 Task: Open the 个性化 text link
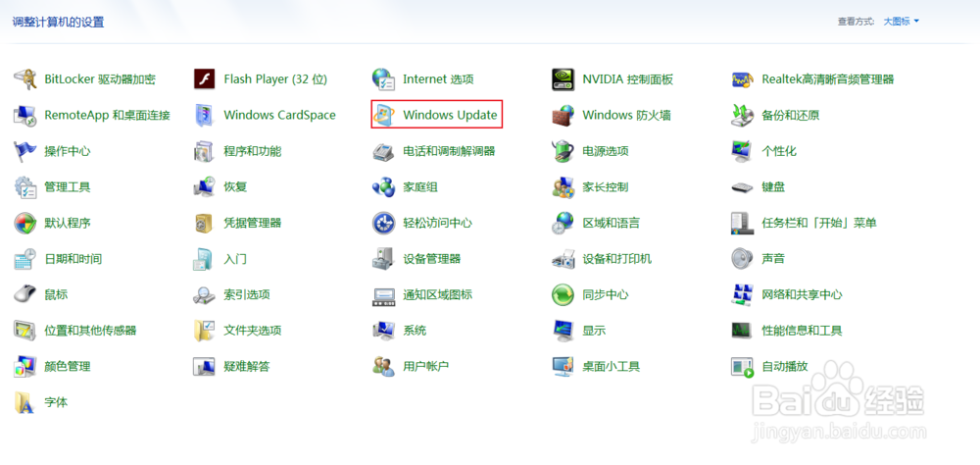point(779,151)
